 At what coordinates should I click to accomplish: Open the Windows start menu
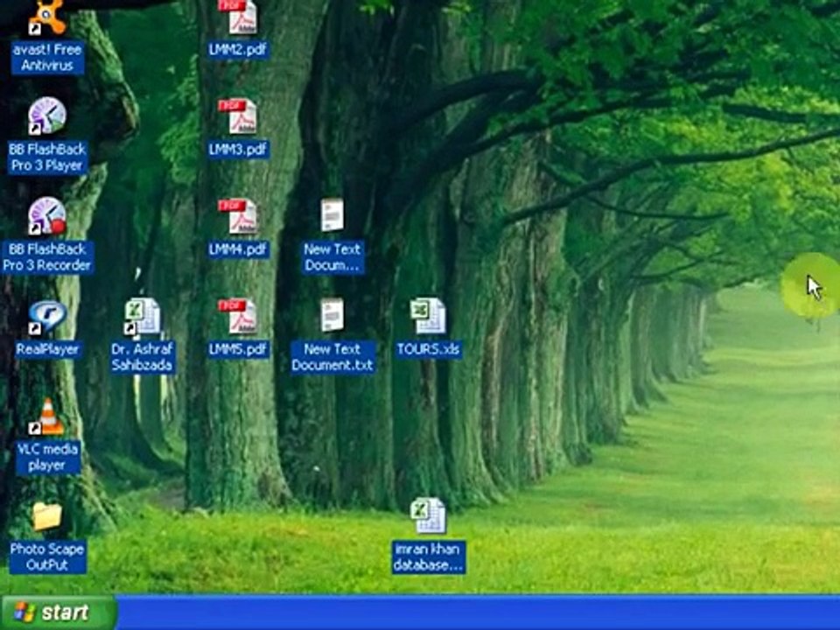pos(58,612)
